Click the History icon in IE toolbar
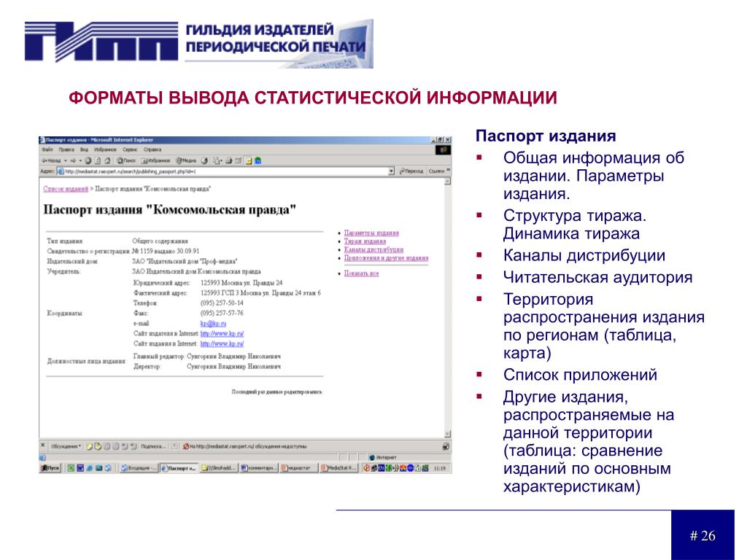 coord(204,160)
